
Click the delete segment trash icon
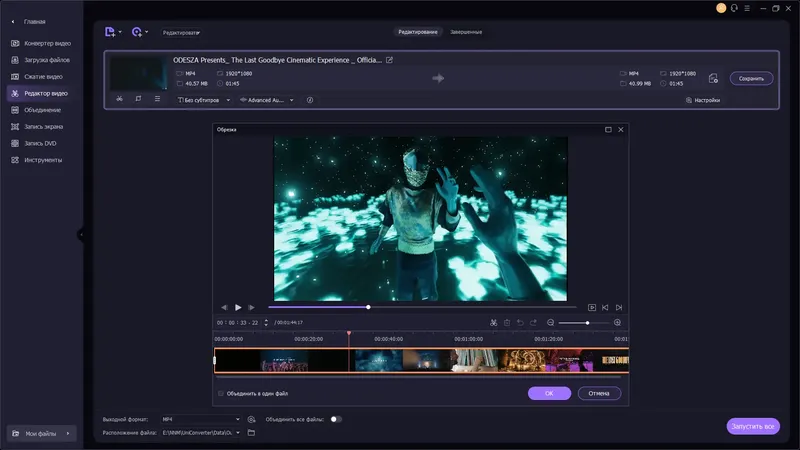(507, 322)
